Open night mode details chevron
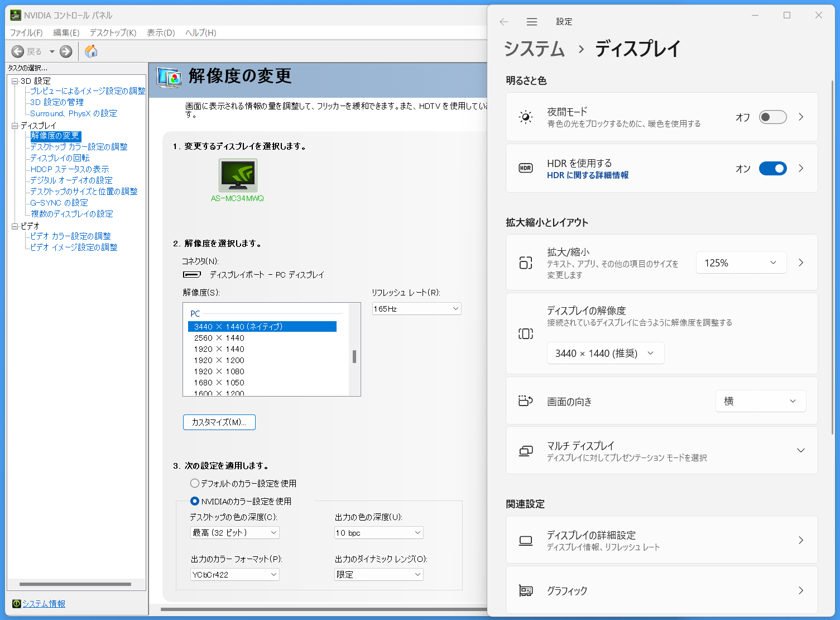The width and height of the screenshot is (840, 620). click(801, 117)
